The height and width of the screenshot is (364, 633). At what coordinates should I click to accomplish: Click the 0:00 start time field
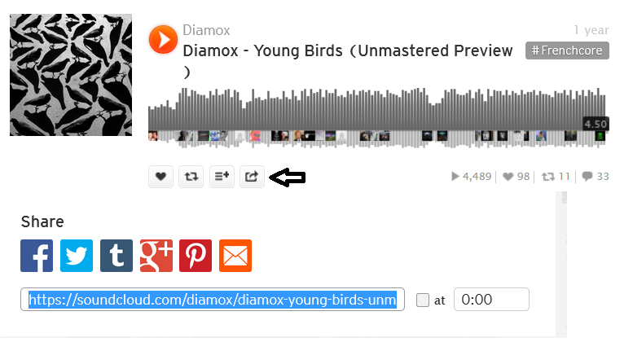(491, 300)
